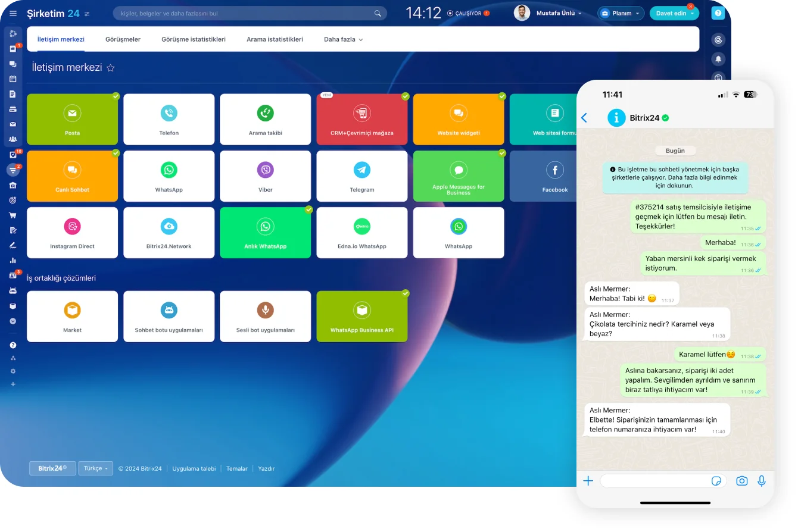Open the Arama istatistikleri tab
The height and width of the screenshot is (532, 798).
tap(275, 39)
